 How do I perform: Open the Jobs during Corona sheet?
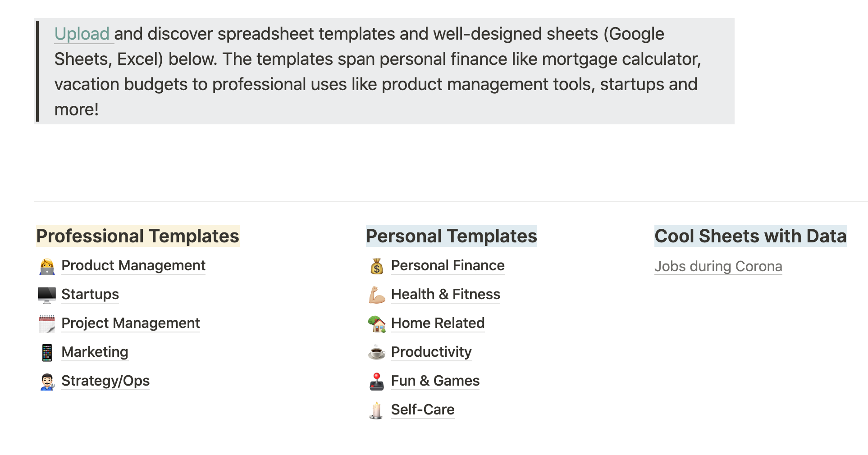tap(718, 267)
